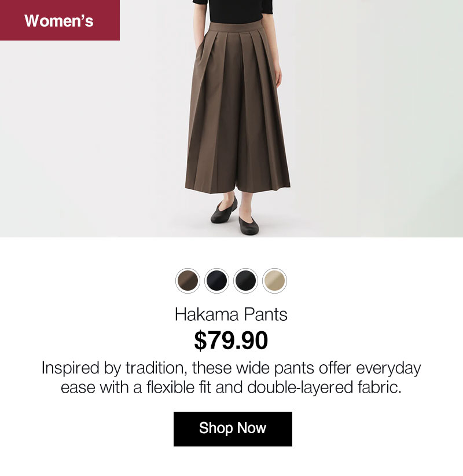Click the gray backdrop below Women's label
The image size is (463, 476).
91,137
